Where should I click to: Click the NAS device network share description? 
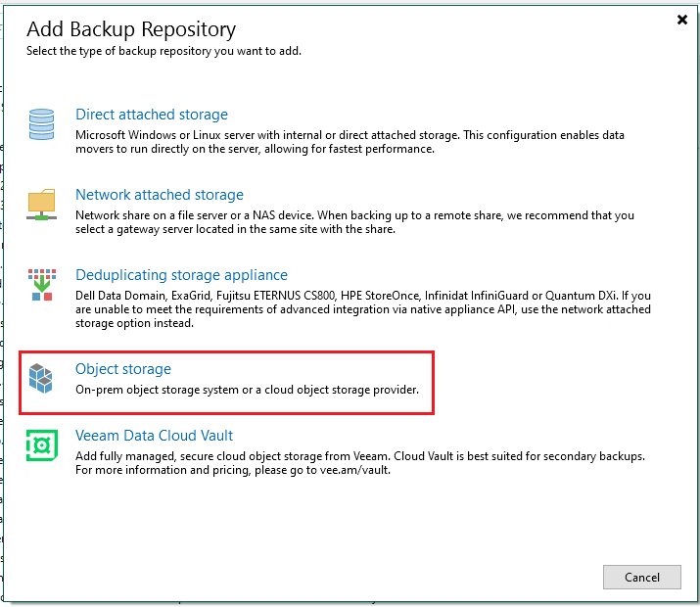[x=354, y=222]
